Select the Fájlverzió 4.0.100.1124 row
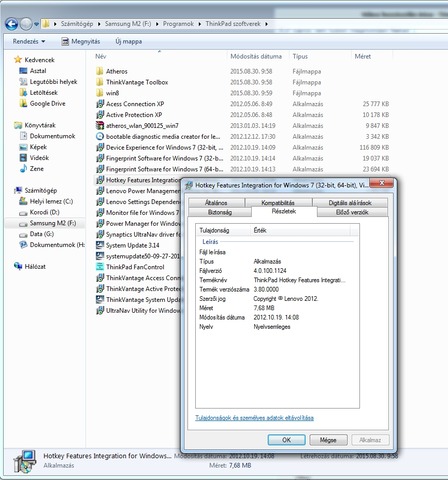 [277, 271]
